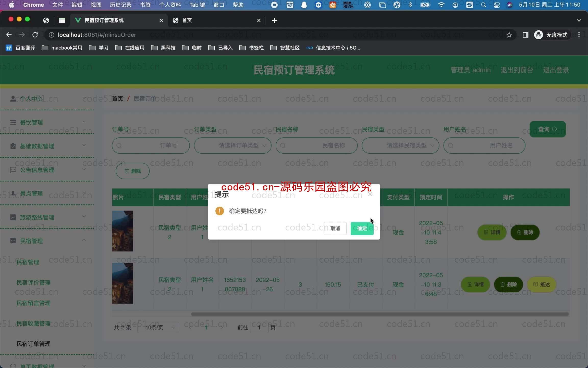Image resolution: width=588 pixels, height=368 pixels.
Task: Click the 订单号 input field
Action: [151, 145]
